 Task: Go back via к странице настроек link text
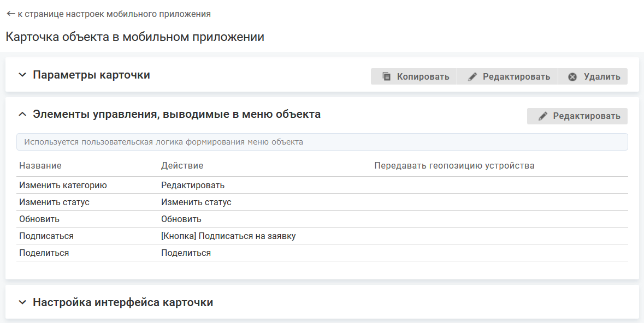(x=114, y=14)
